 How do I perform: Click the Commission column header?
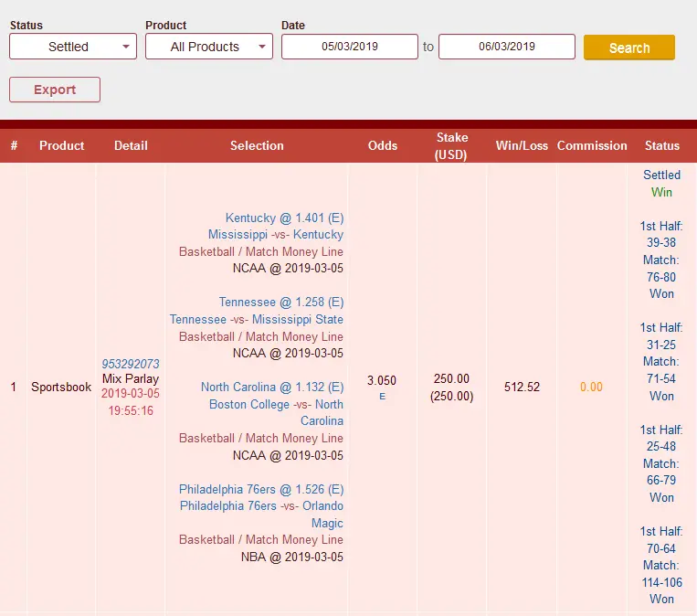[592, 145]
